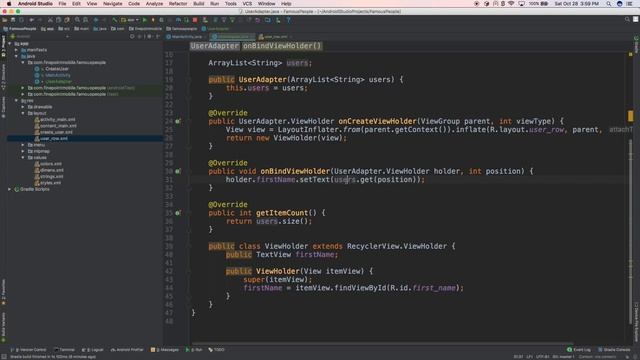640x360 pixels.
Task: Click the Open folder icon in toolbar
Action: point(5,20)
